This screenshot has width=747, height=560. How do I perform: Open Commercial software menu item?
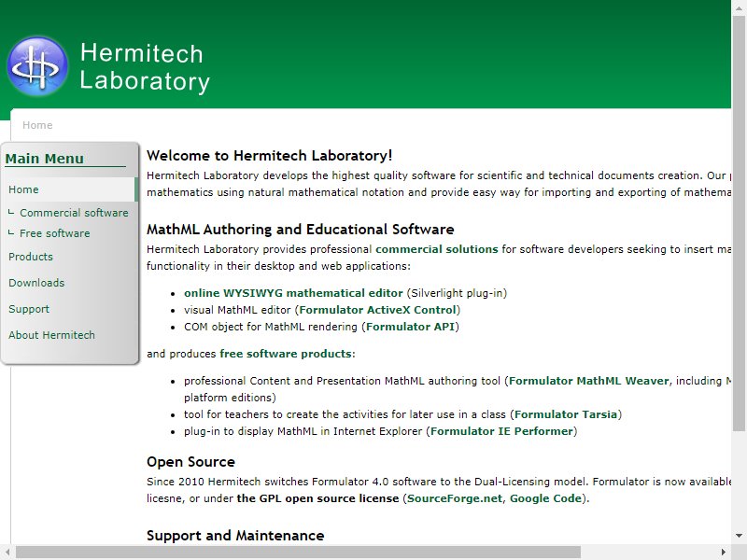[x=74, y=213]
